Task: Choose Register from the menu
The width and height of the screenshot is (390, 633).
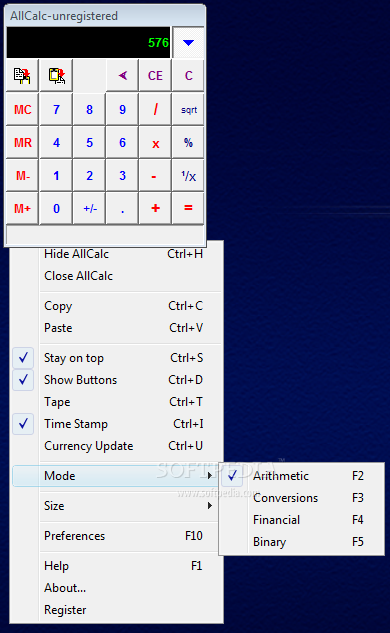Action: pyautogui.click(x=117, y=610)
